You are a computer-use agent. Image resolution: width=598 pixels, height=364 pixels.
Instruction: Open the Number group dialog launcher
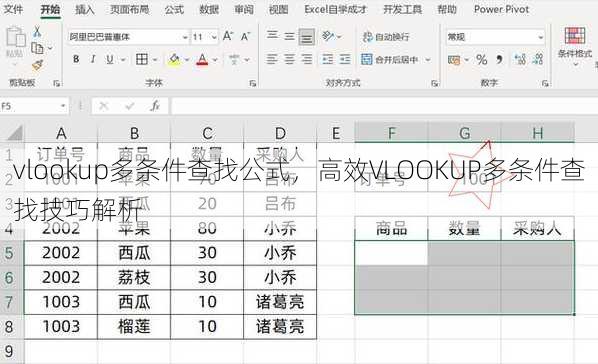pos(545,83)
